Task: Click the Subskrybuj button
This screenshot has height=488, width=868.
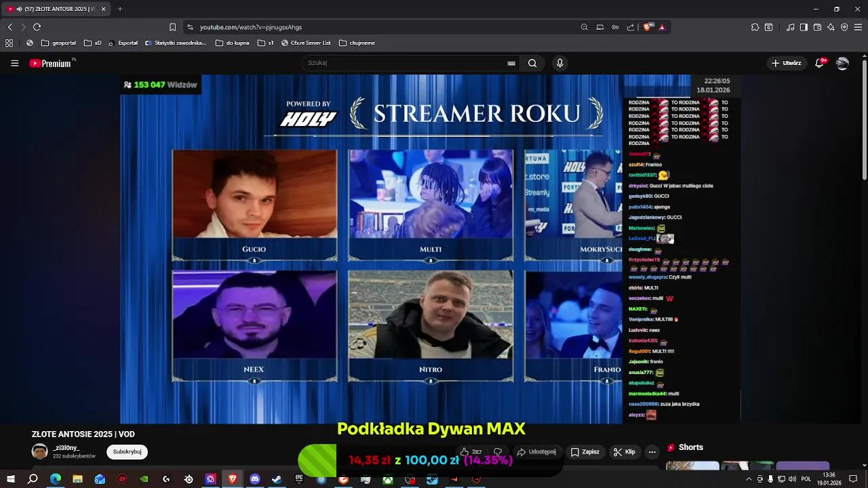Action: [x=127, y=452]
